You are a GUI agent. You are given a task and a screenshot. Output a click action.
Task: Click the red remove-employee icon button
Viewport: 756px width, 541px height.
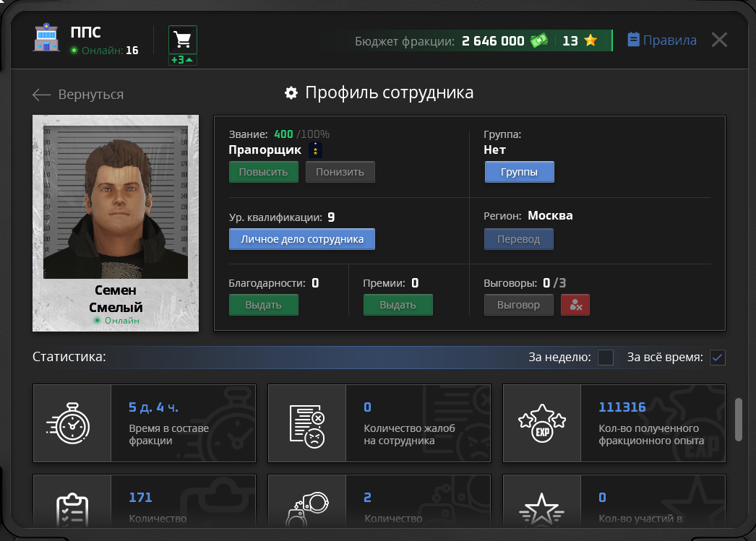point(575,305)
